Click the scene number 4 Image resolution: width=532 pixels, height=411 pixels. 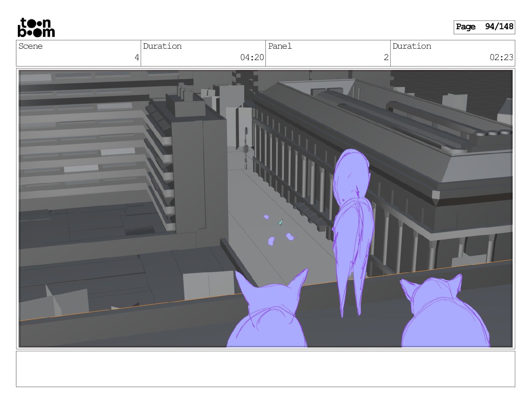pos(137,57)
